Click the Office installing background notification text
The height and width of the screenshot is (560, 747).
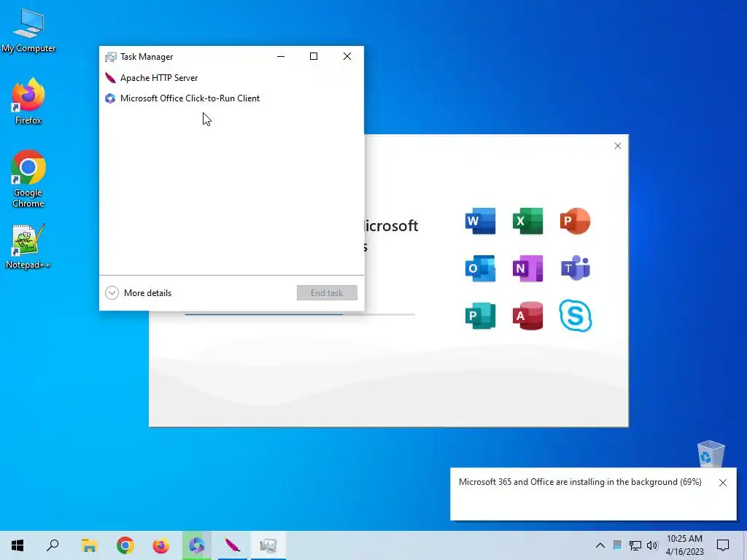pos(580,482)
